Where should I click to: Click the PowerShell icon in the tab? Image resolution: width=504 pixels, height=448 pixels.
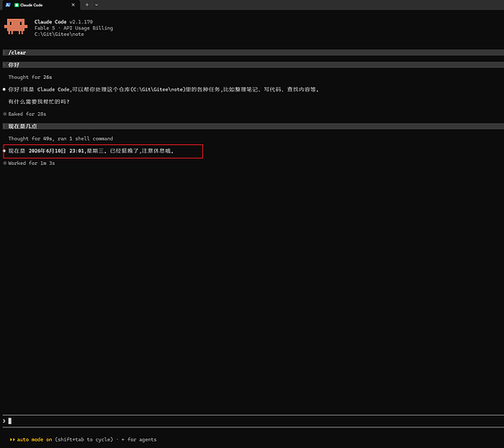click(x=8, y=4)
